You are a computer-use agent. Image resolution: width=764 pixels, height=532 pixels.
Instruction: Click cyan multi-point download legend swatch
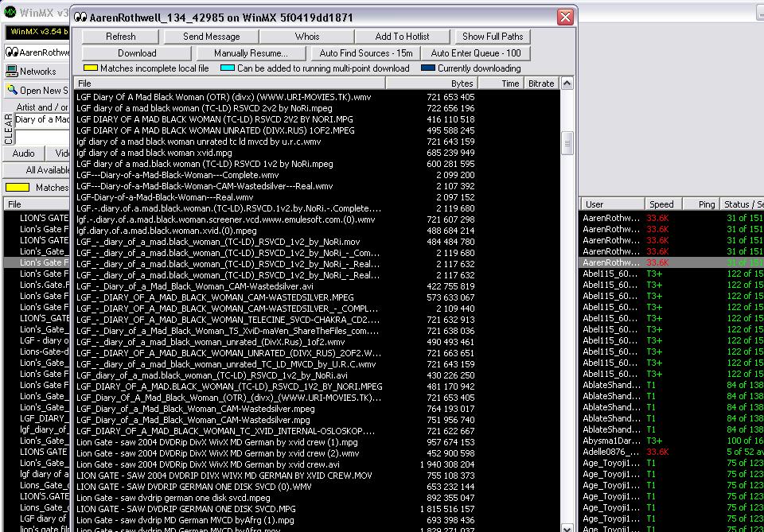click(x=228, y=68)
